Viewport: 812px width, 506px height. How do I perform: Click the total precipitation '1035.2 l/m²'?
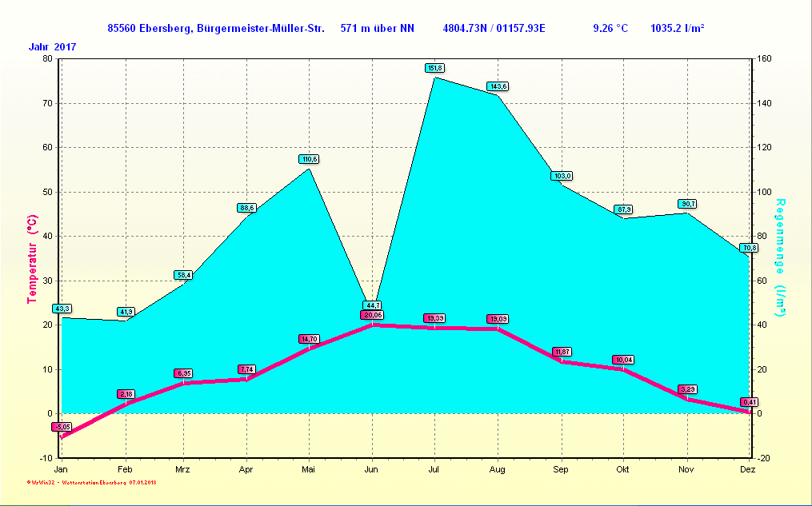pos(677,29)
